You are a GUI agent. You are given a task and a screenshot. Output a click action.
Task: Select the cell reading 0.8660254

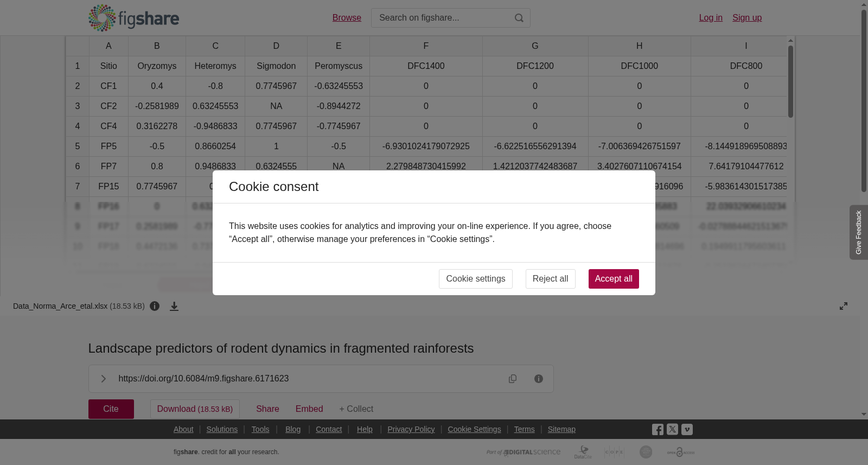pos(215,146)
